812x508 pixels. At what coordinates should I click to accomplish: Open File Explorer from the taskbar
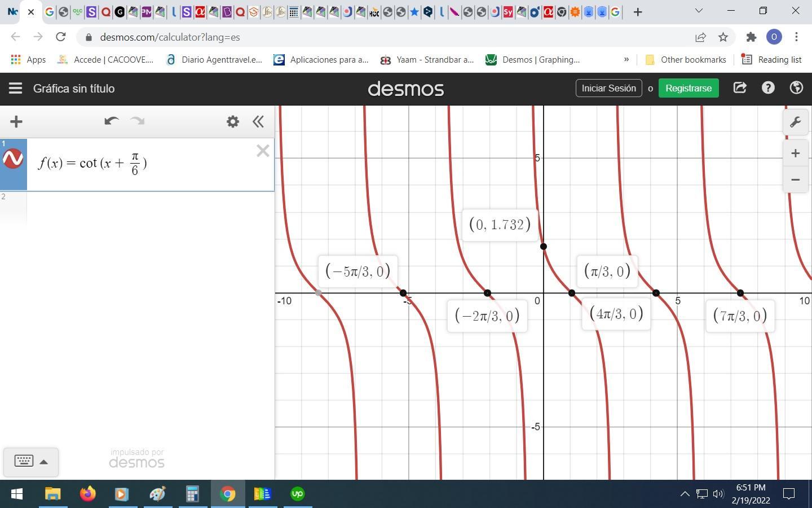pyautogui.click(x=52, y=494)
